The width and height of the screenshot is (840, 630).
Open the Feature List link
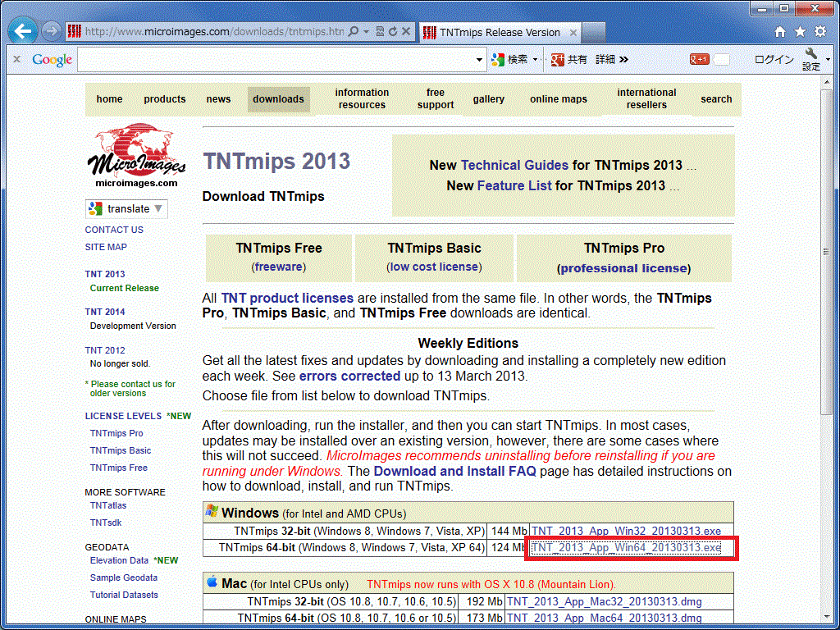click(x=514, y=186)
